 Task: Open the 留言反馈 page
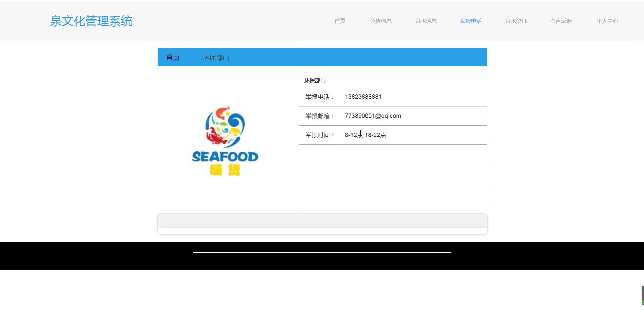561,21
